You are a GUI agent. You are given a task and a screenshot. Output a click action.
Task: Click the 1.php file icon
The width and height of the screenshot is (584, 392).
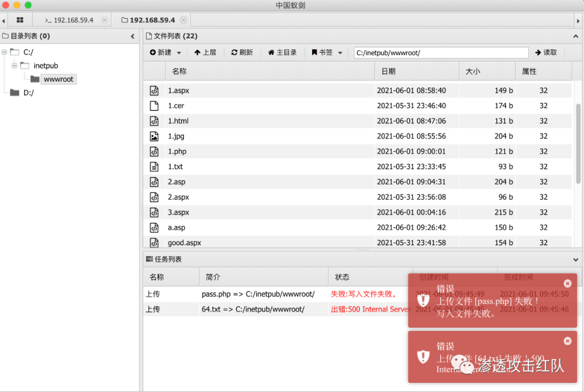click(x=154, y=151)
